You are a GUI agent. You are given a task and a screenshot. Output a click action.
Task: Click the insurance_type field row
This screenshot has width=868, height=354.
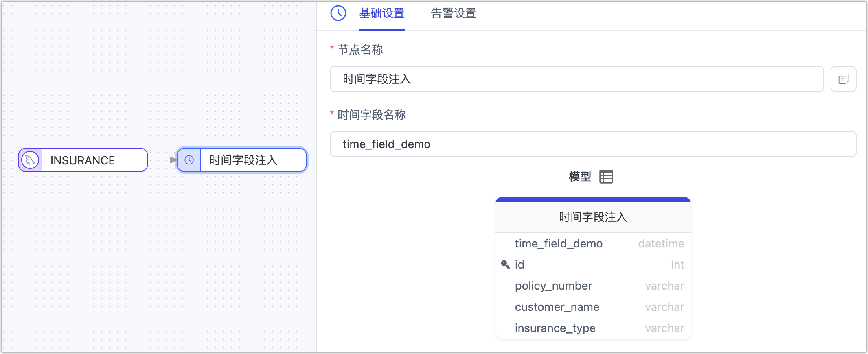click(593, 328)
